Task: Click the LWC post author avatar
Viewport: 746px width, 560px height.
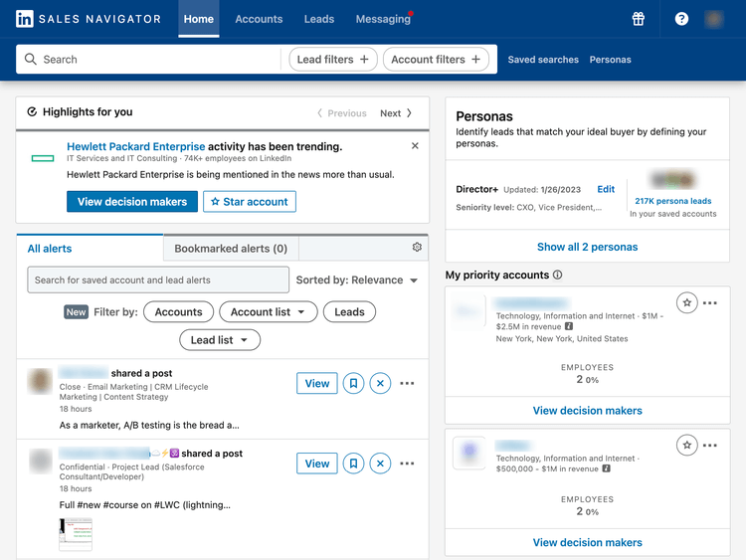Action: pyautogui.click(x=40, y=462)
